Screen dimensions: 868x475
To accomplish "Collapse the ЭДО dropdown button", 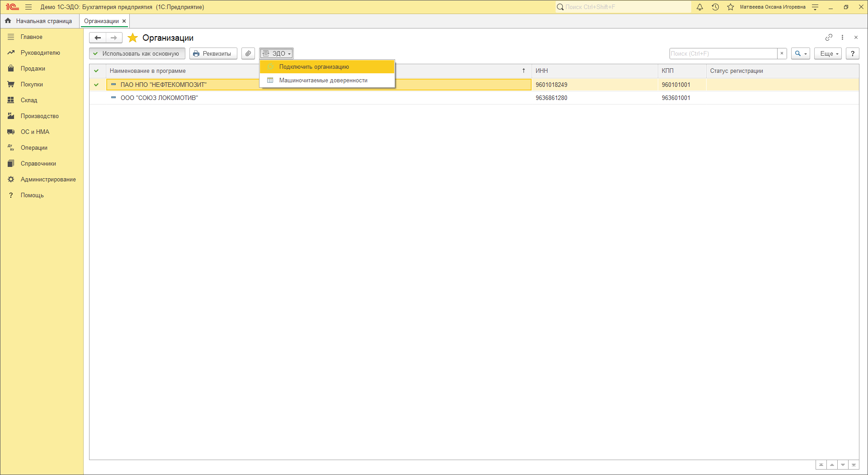I will coord(277,53).
